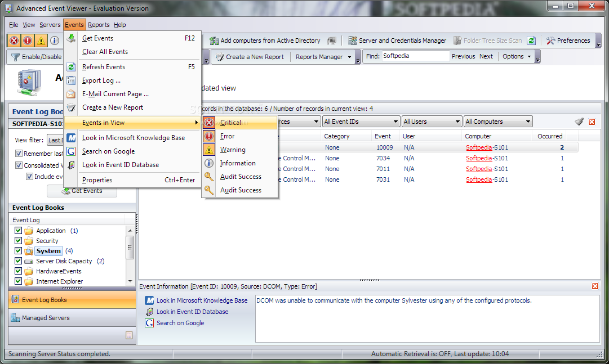Click the Get Events button in left panel
Image resolution: width=609 pixels, height=364 pixels.
click(x=82, y=191)
